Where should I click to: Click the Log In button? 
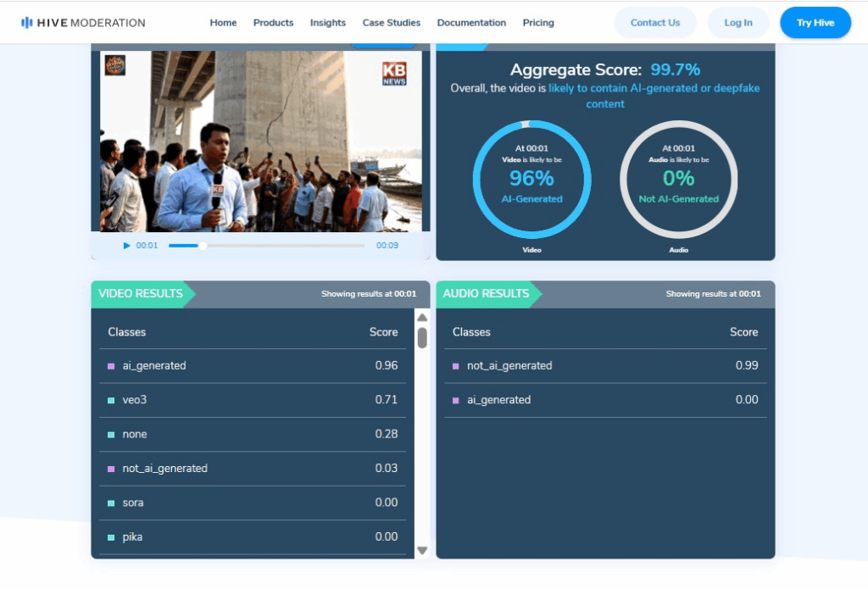737,23
